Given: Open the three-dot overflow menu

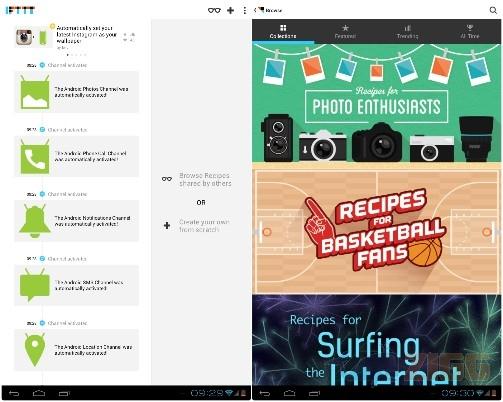Looking at the screenshot, I should pos(245,11).
